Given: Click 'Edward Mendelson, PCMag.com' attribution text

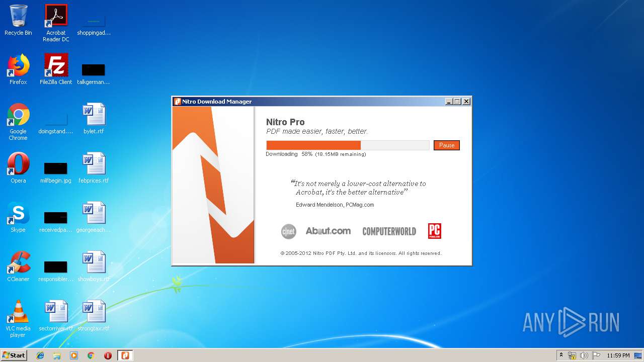Looking at the screenshot, I should click(335, 205).
